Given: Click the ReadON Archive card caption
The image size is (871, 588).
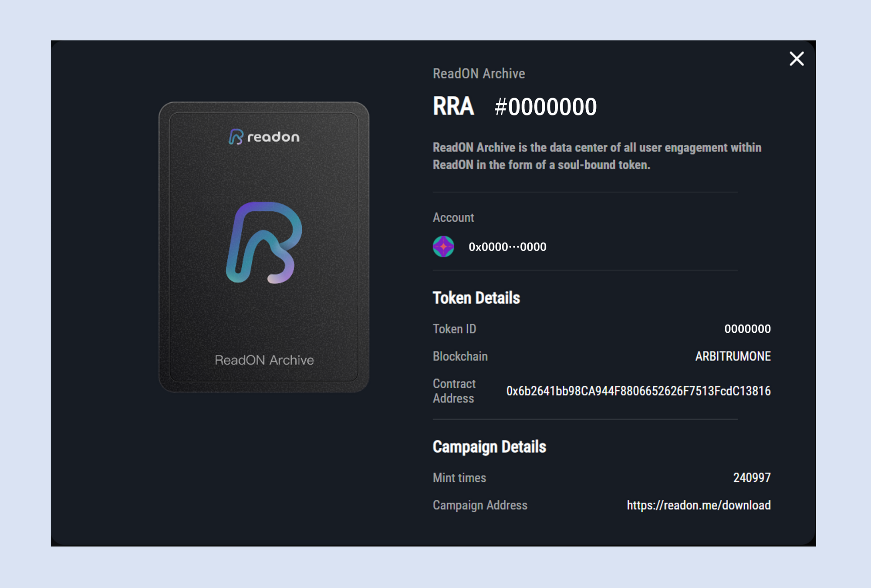Looking at the screenshot, I should tap(264, 360).
